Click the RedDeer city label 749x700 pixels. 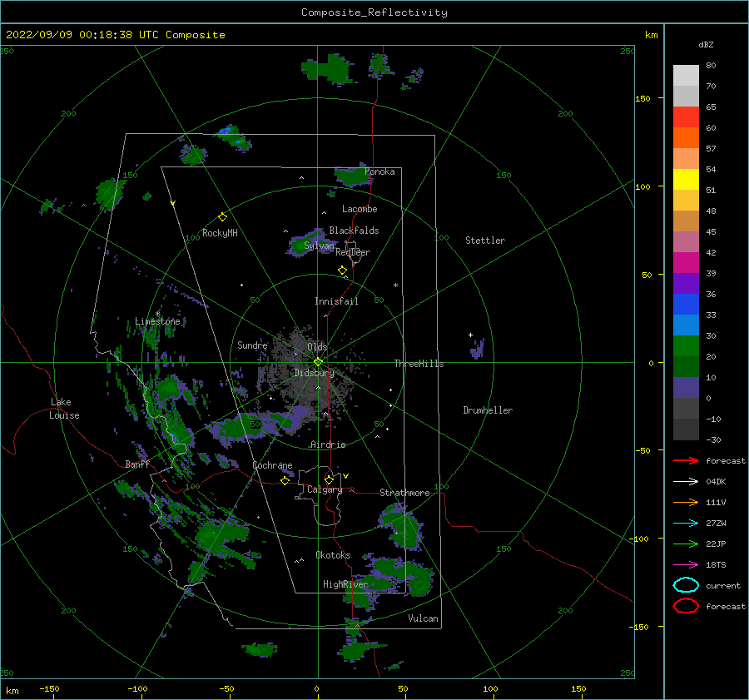point(353,252)
